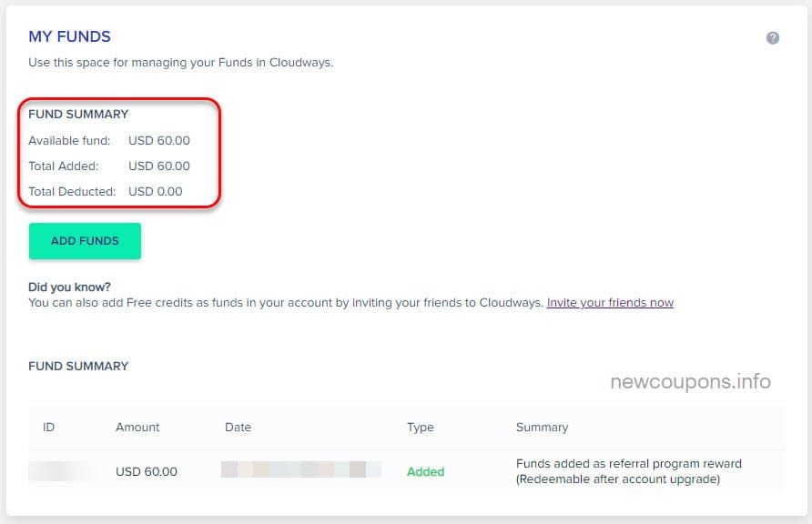The height and width of the screenshot is (524, 812).
Task: Click the Date column header
Action: pos(238,427)
